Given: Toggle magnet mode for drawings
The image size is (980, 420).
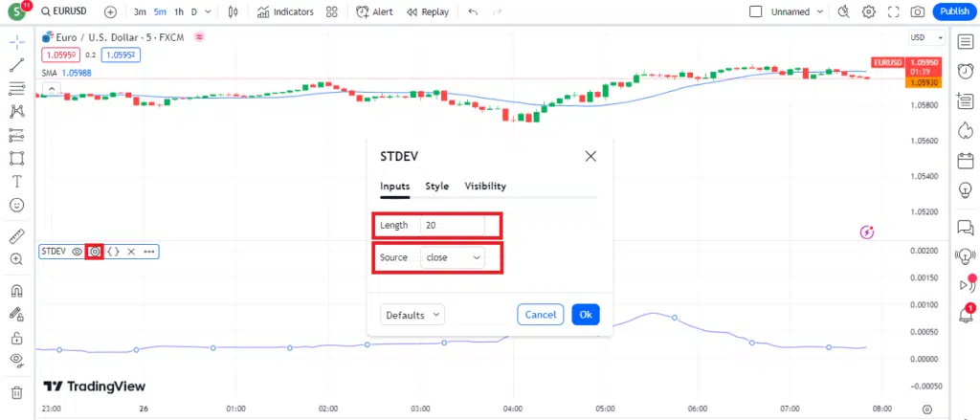Looking at the screenshot, I should [17, 291].
